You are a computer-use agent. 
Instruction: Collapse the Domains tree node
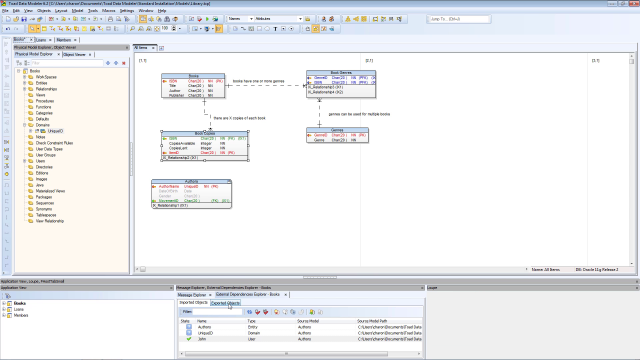pyautogui.click(x=24, y=125)
